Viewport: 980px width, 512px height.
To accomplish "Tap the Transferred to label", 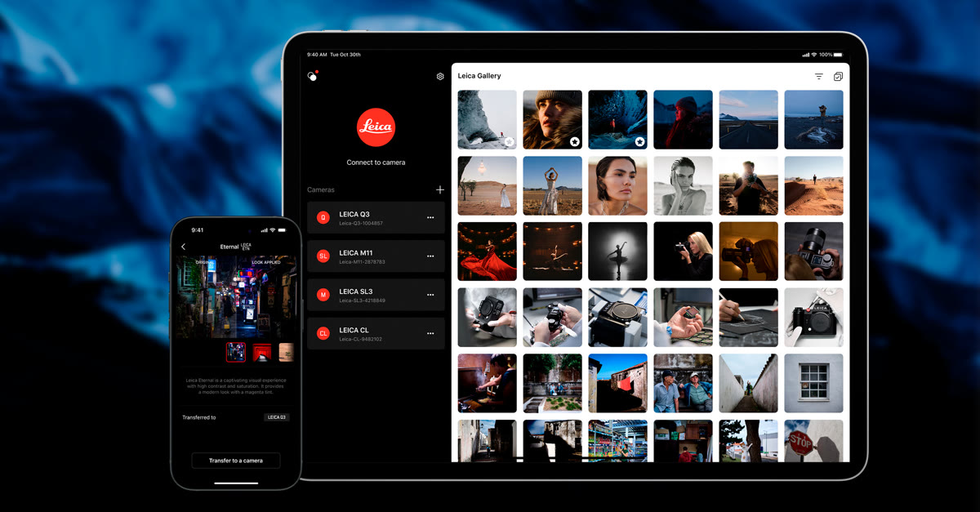I will [199, 417].
